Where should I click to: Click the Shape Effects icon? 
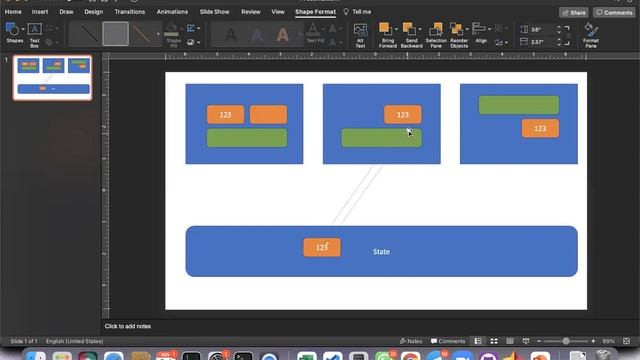pyautogui.click(x=191, y=42)
